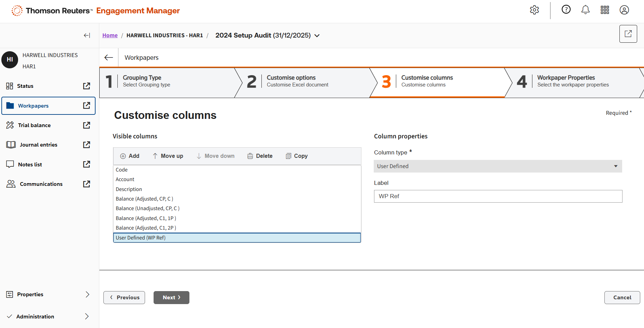Open the apps grid launcher
644x328 pixels.
(x=605, y=10)
